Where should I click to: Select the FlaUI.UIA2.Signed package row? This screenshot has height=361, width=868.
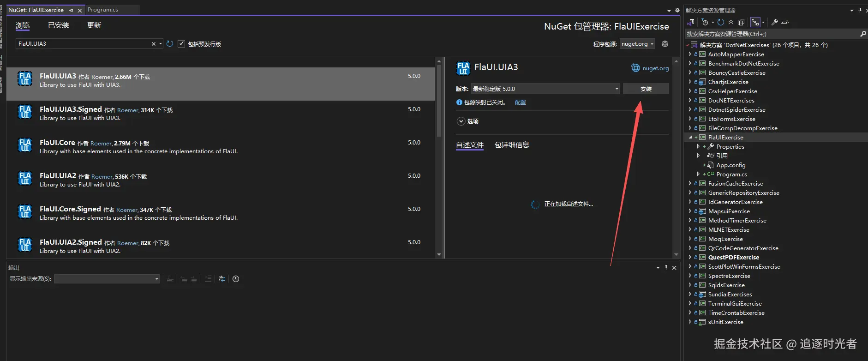pos(221,246)
